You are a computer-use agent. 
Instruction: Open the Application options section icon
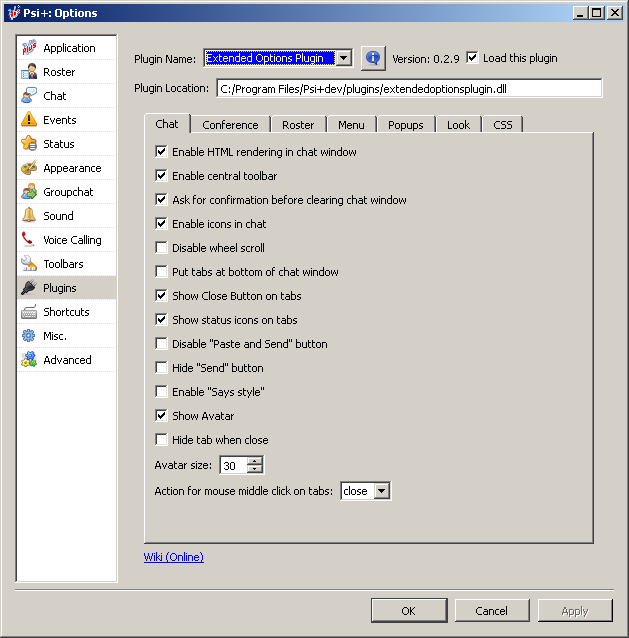coord(29,48)
